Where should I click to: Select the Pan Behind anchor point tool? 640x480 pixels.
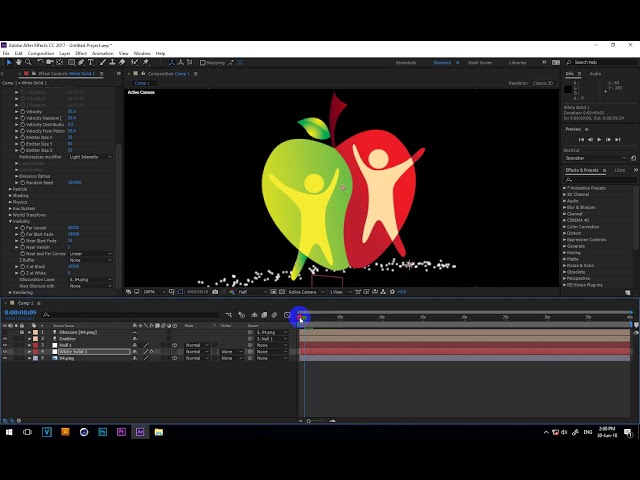click(60, 62)
